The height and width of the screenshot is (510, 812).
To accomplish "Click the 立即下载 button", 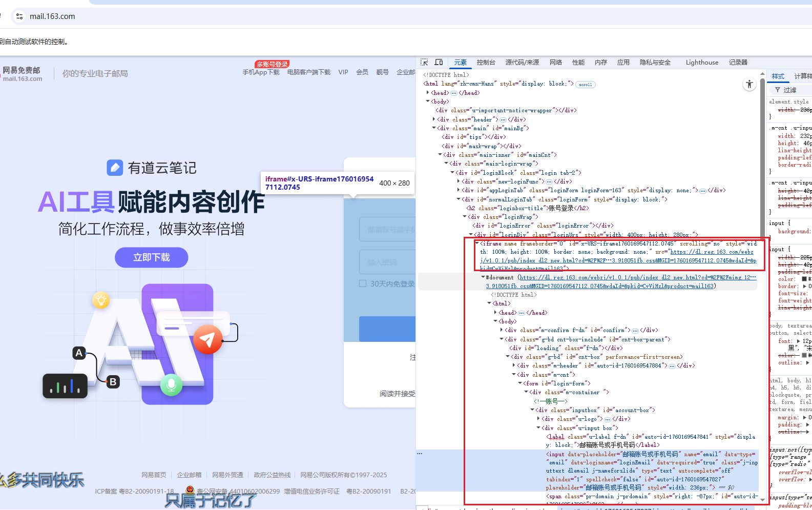I will [x=152, y=257].
